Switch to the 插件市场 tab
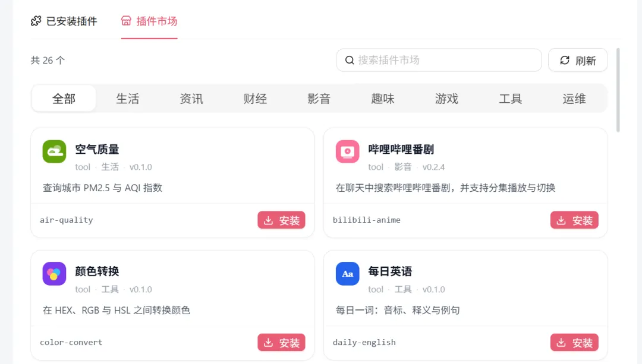 (x=149, y=21)
